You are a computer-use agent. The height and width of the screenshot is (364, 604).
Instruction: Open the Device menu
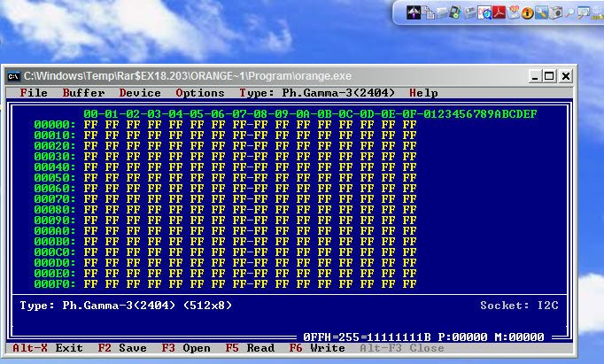click(140, 93)
